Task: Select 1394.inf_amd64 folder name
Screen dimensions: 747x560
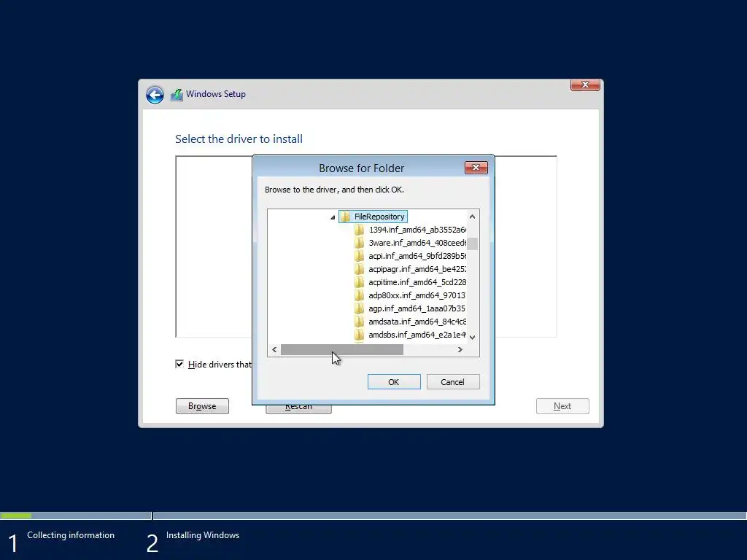Action: coord(417,230)
